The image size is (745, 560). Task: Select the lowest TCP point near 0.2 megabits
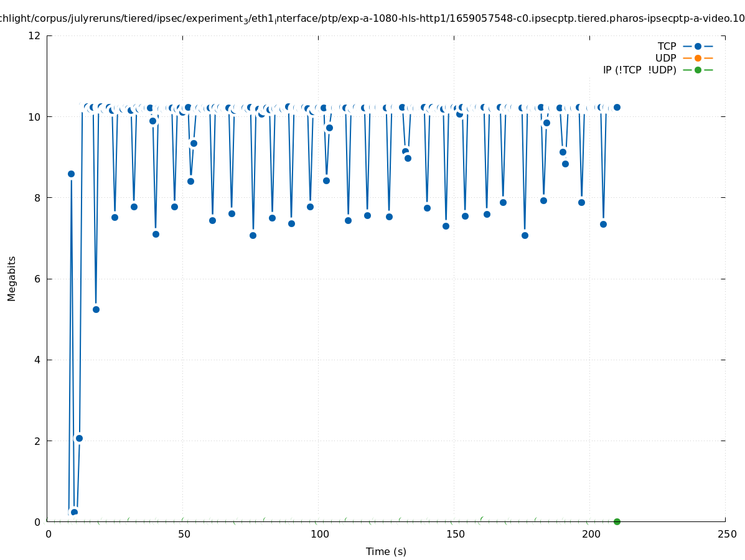pos(74,512)
